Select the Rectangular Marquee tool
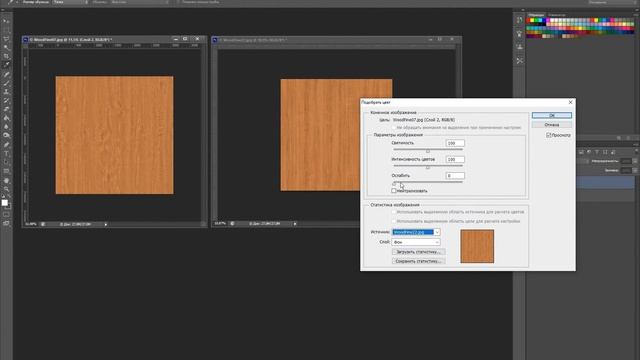This screenshot has height=360, width=640. 6,30
